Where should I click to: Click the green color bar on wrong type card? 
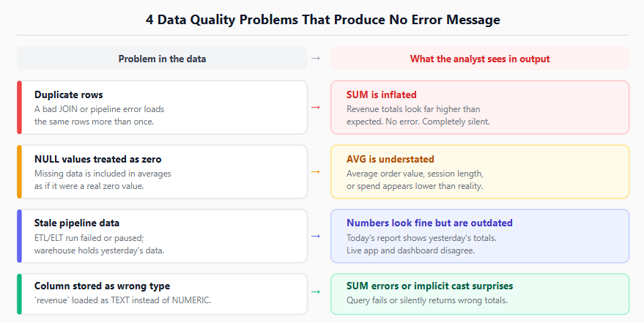[x=19, y=294]
